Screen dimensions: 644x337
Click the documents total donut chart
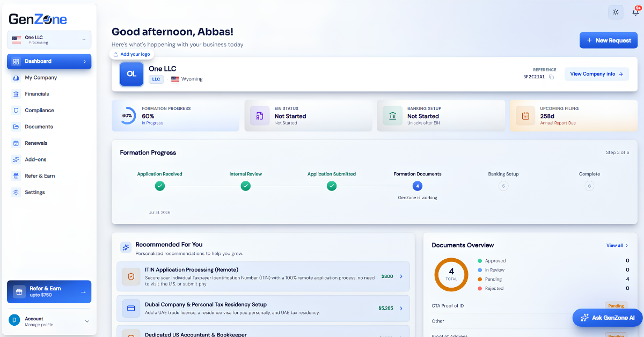point(451,275)
